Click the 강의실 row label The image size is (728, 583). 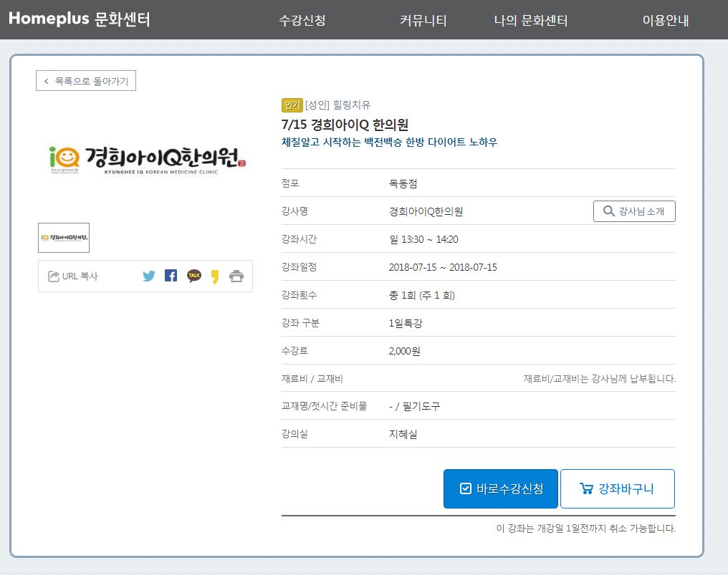[x=294, y=434]
